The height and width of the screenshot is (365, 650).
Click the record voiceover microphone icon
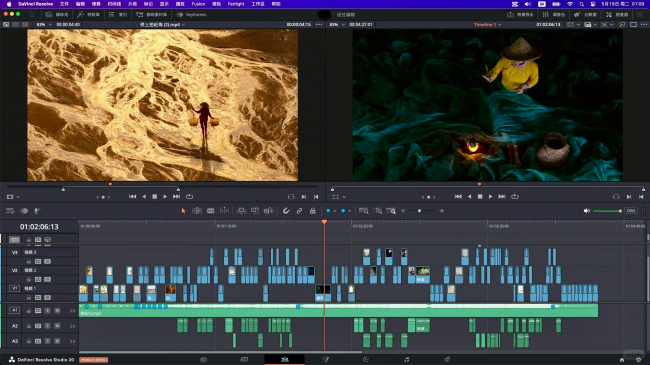[x=37, y=211]
